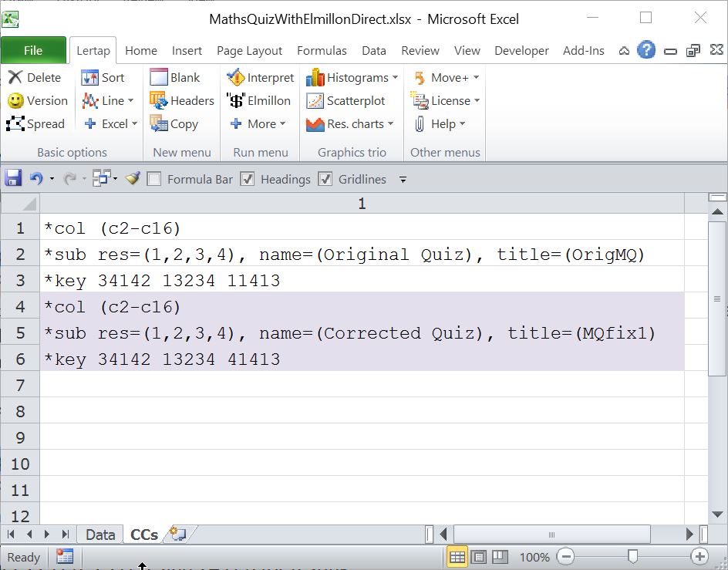Select the row 7 header
The width and height of the screenshot is (728, 570).
[20, 385]
